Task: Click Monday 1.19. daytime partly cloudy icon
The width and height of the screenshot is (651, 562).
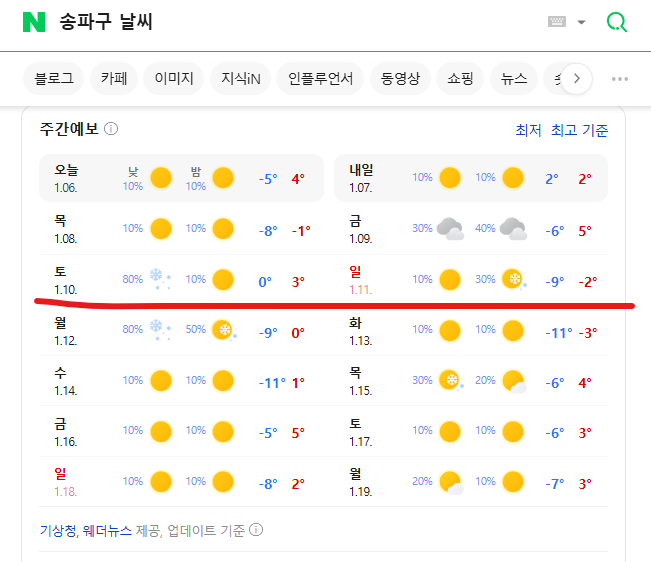Action: pyautogui.click(x=450, y=482)
